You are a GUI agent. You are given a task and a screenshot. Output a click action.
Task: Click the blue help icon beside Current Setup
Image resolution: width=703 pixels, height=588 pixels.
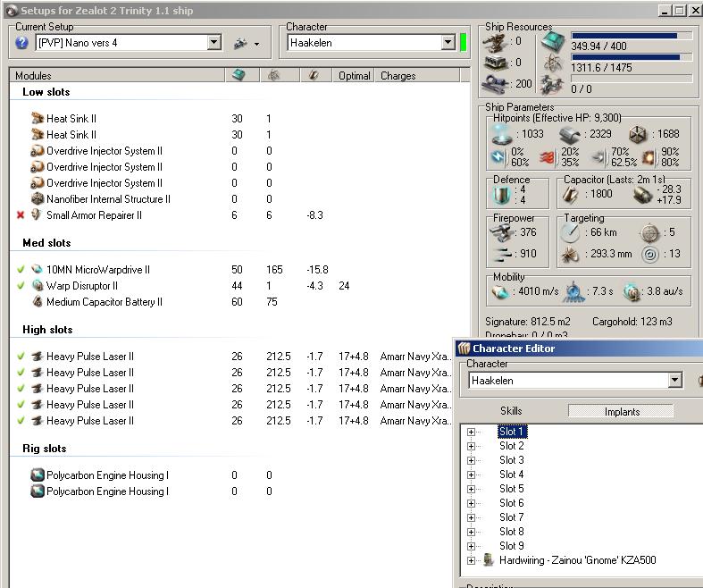[x=22, y=43]
